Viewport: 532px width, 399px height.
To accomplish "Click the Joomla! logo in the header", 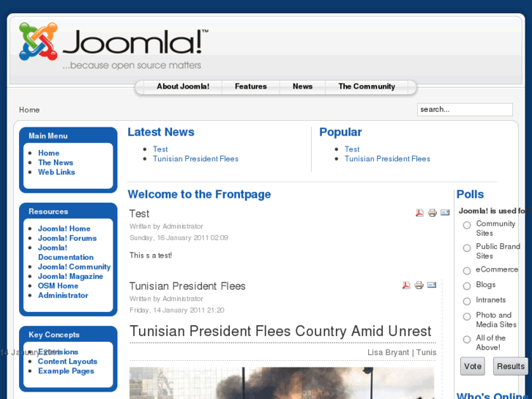I will pyautogui.click(x=113, y=46).
